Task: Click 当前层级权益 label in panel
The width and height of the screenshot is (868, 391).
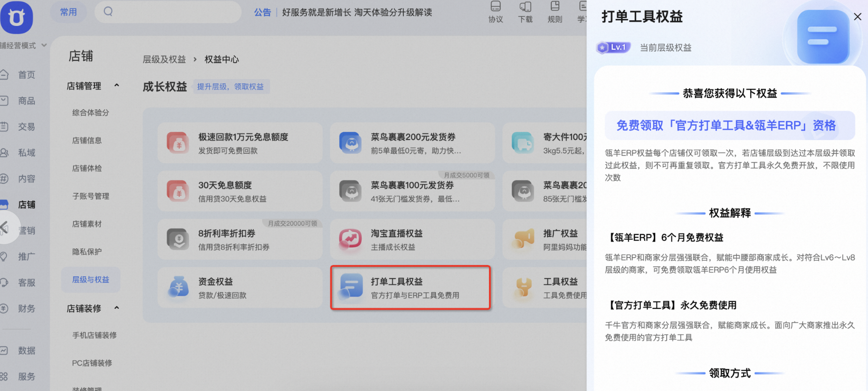Action: (x=665, y=47)
